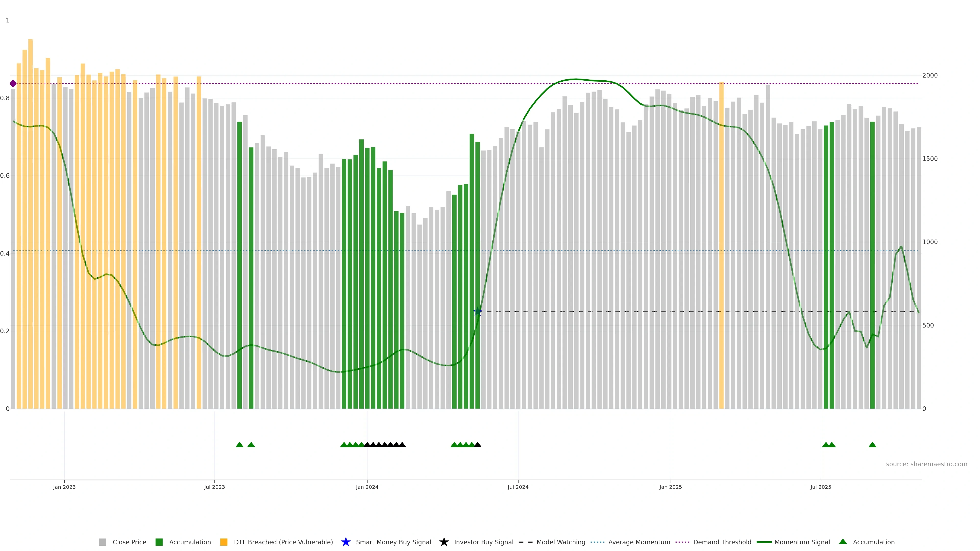The height and width of the screenshot is (551, 980).
Task: Click the purple diamond Demand Threshold marker
Action: [x=13, y=84]
